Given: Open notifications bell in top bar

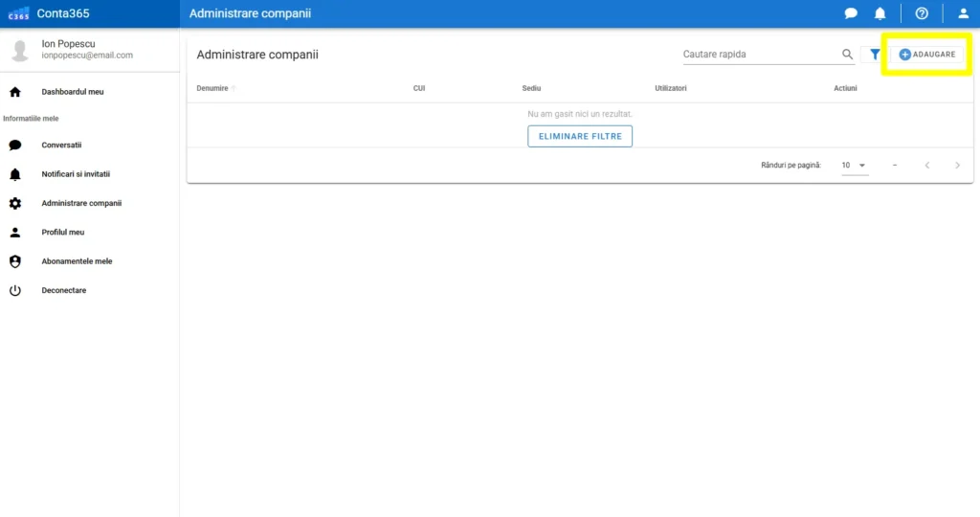Looking at the screenshot, I should (880, 13).
